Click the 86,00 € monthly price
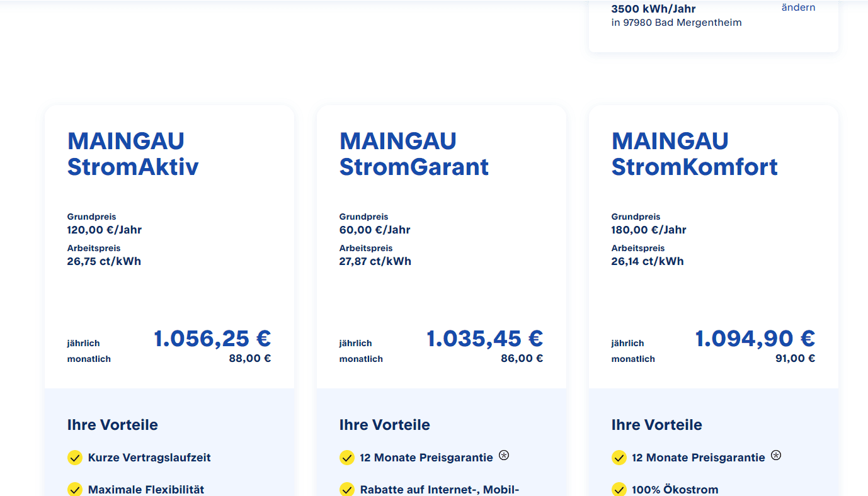Viewport: 868px width, 496px height. pos(522,359)
